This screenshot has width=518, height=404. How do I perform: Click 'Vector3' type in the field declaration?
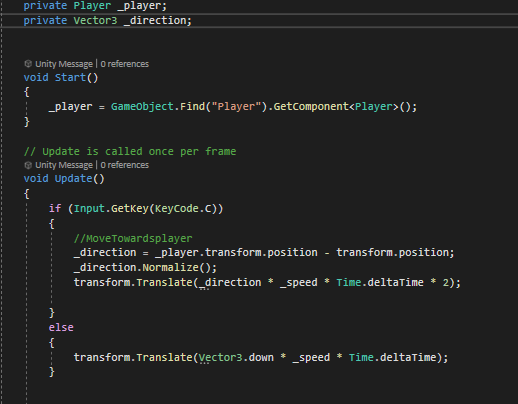(95, 21)
